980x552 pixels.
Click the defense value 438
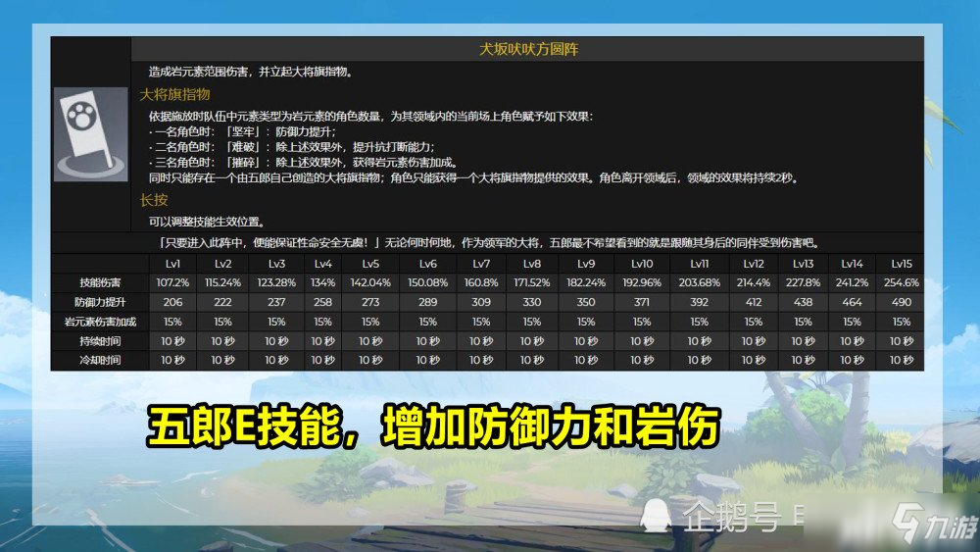coord(804,303)
